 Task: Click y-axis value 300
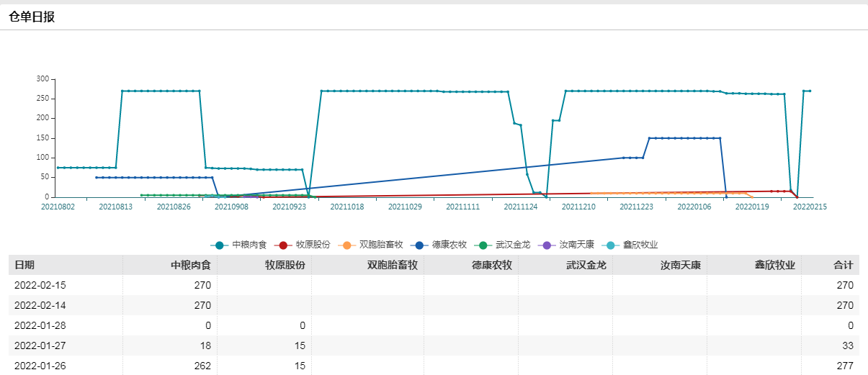coord(43,79)
